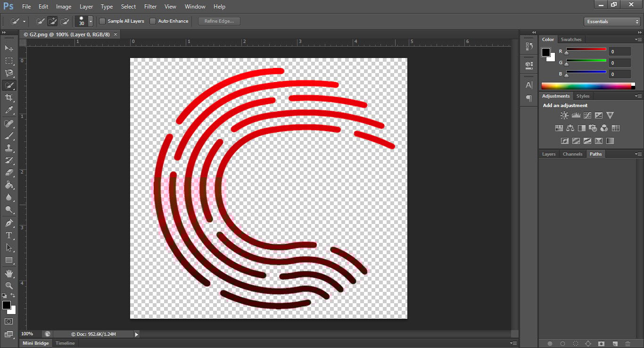Switch to the Swatches tab
The height and width of the screenshot is (348, 644).
tap(571, 40)
